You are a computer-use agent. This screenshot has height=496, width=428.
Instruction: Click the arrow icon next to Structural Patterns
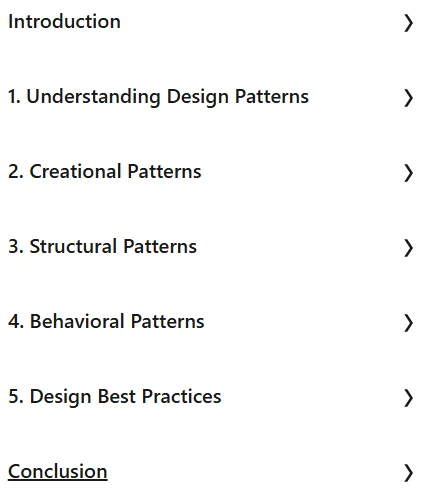pos(408,248)
